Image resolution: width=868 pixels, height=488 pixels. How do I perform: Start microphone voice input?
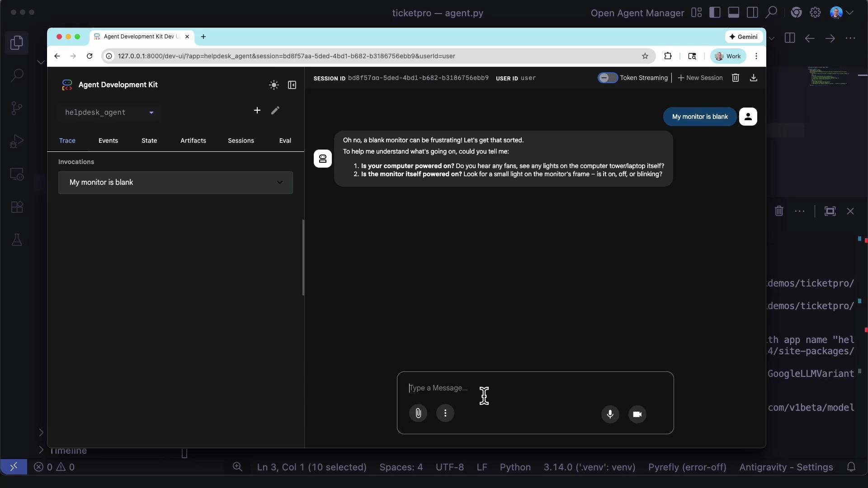tap(610, 414)
